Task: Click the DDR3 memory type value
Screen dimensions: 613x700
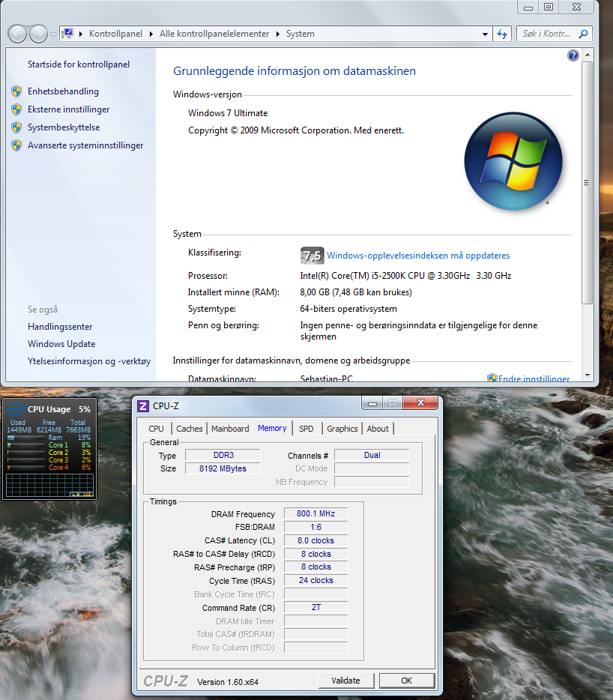Action: click(223, 455)
